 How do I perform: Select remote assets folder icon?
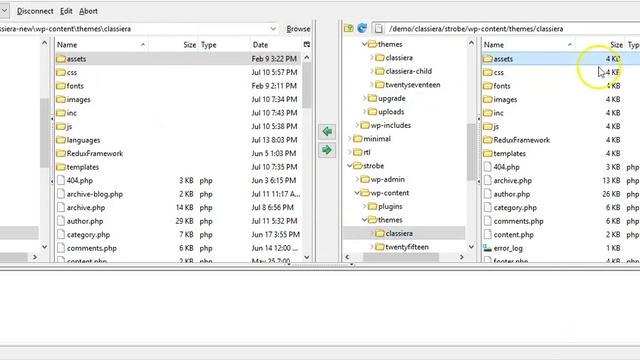coord(488,59)
